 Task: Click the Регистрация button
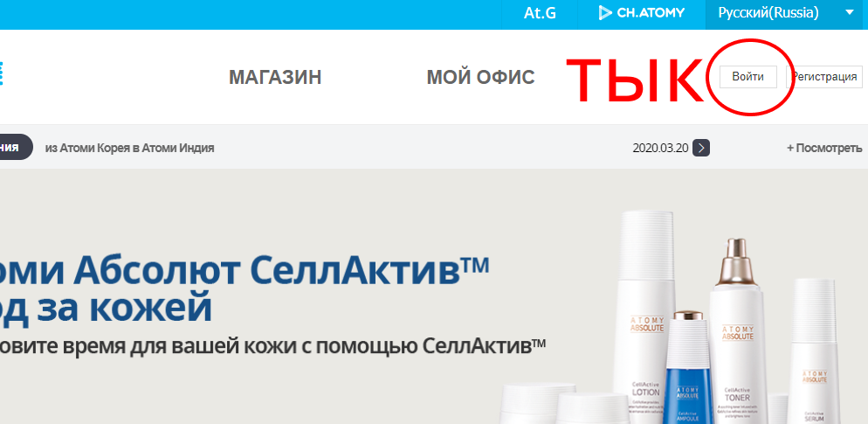click(x=824, y=76)
